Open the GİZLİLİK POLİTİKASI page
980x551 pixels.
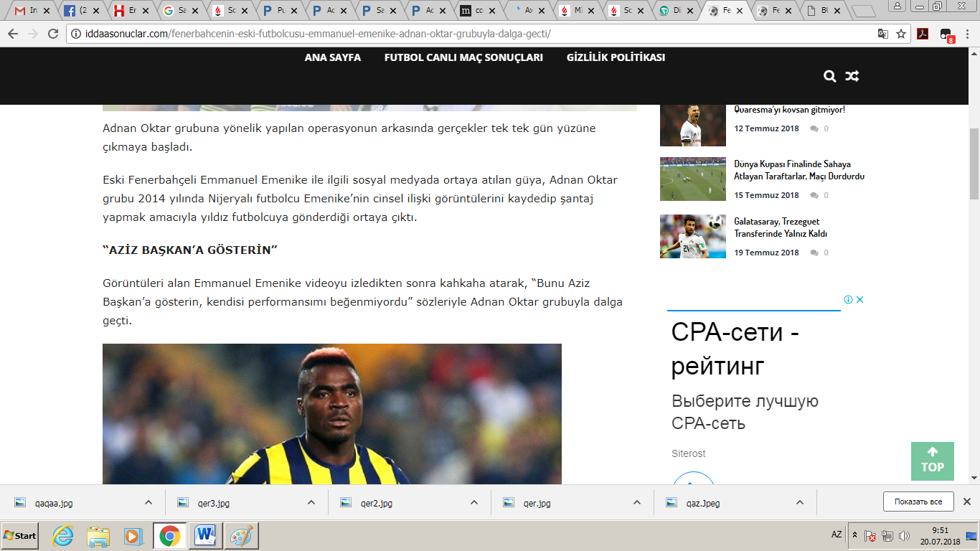(616, 57)
